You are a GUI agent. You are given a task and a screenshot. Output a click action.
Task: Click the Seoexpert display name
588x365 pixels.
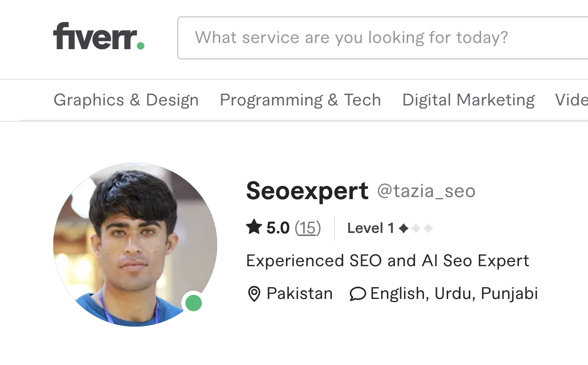click(307, 191)
